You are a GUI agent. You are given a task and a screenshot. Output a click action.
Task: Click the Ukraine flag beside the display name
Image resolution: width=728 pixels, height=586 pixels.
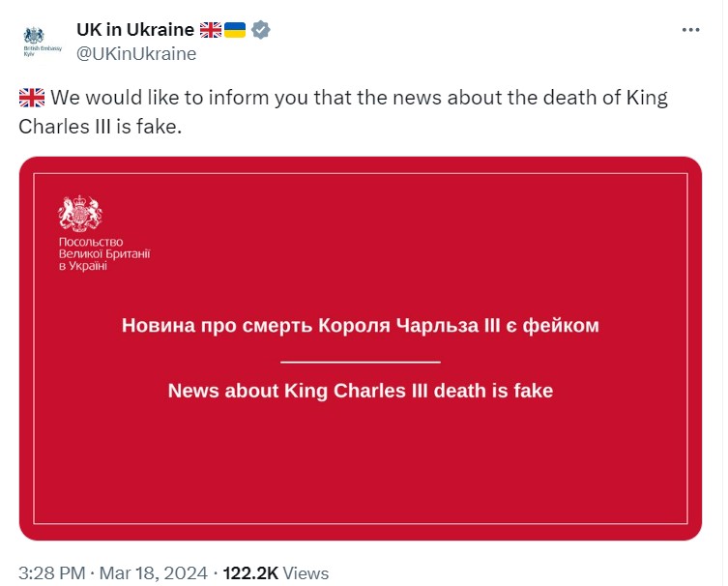(x=235, y=30)
